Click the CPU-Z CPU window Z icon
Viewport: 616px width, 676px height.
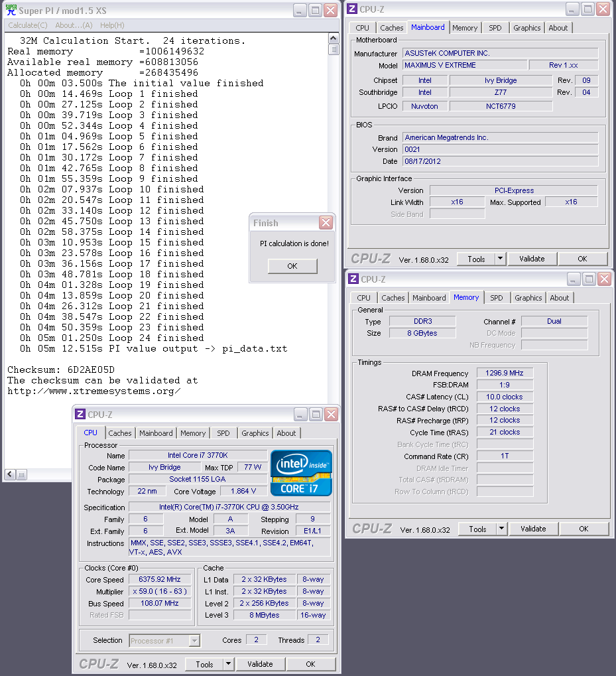pyautogui.click(x=80, y=415)
